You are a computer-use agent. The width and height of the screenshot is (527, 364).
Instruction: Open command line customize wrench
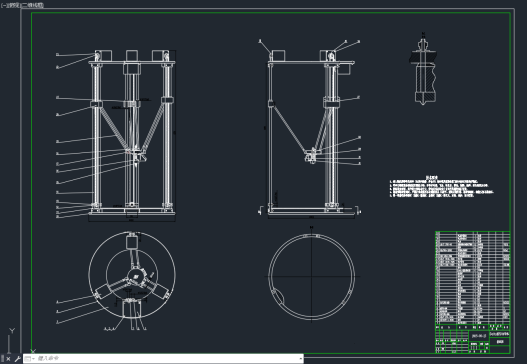(x=17, y=359)
